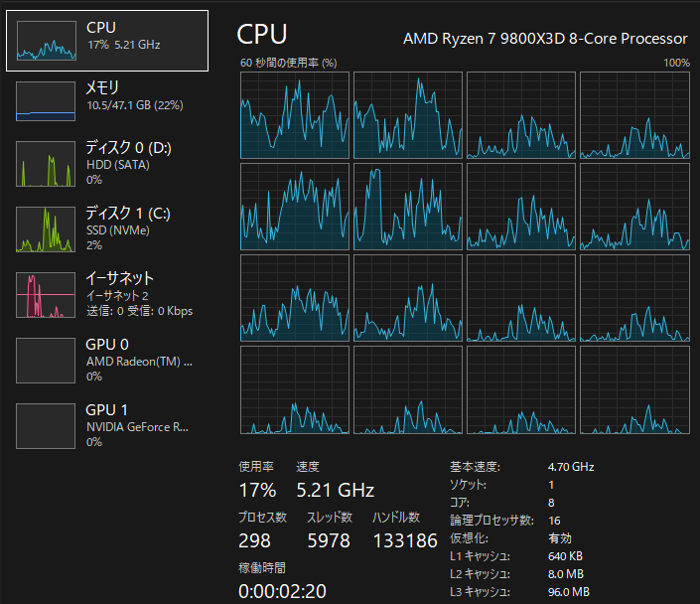Select ディスク 0 (D:) HDD graph icon

[x=46, y=164]
